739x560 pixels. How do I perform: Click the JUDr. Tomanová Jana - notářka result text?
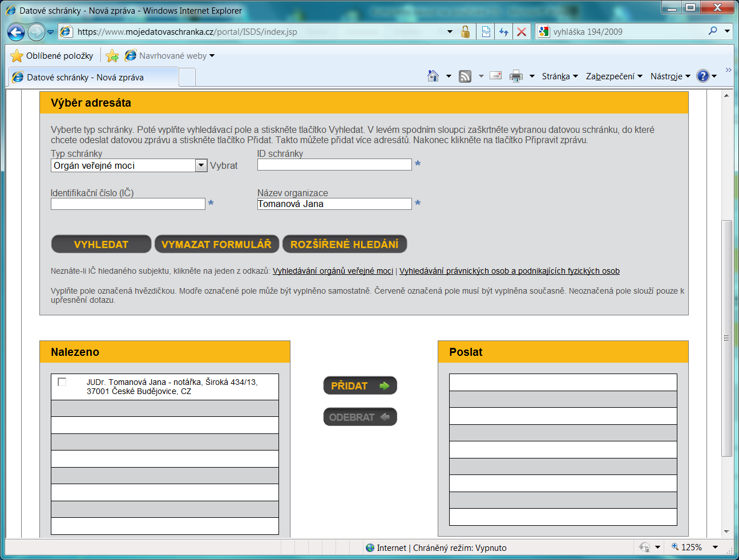click(172, 387)
